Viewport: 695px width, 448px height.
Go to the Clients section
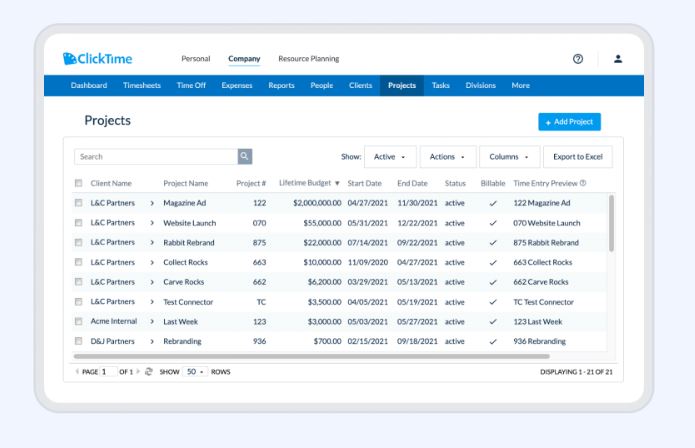point(360,85)
